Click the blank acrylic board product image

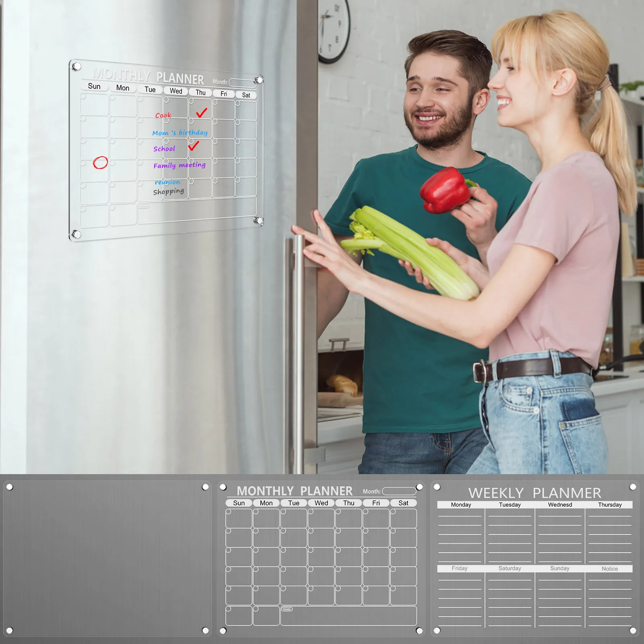click(107, 559)
